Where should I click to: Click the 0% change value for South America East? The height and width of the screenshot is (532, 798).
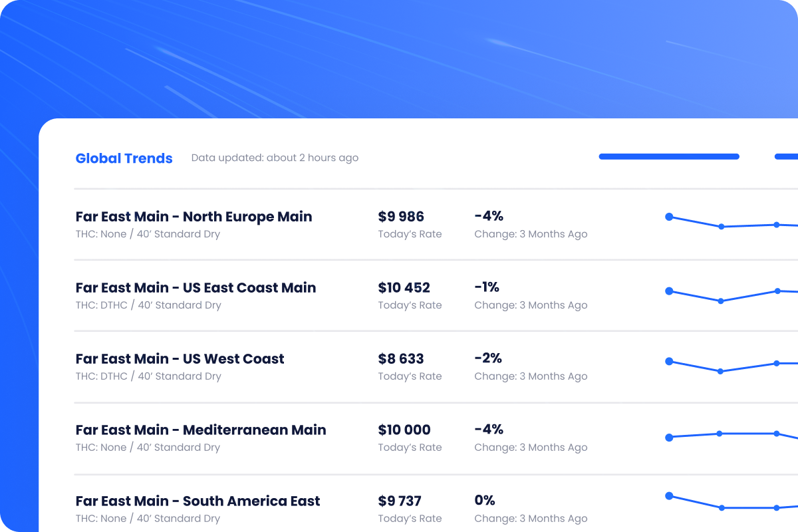tap(485, 501)
